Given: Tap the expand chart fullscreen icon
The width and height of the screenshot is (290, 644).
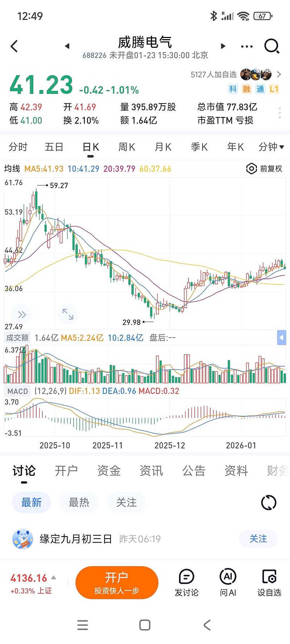Looking at the screenshot, I should click(x=68, y=314).
